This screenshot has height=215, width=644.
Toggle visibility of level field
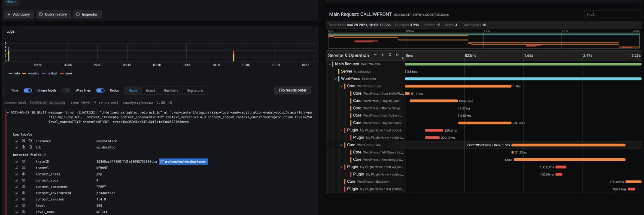[24, 206]
